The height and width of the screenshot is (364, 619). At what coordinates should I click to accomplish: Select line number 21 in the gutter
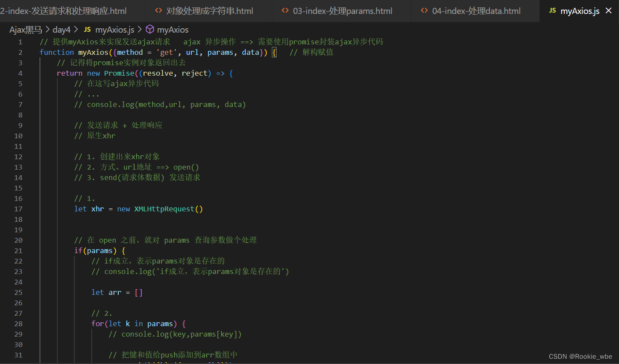[x=18, y=250]
